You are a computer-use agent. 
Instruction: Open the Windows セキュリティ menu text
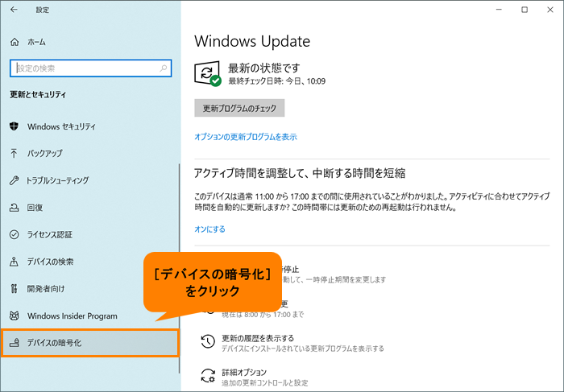pos(61,126)
